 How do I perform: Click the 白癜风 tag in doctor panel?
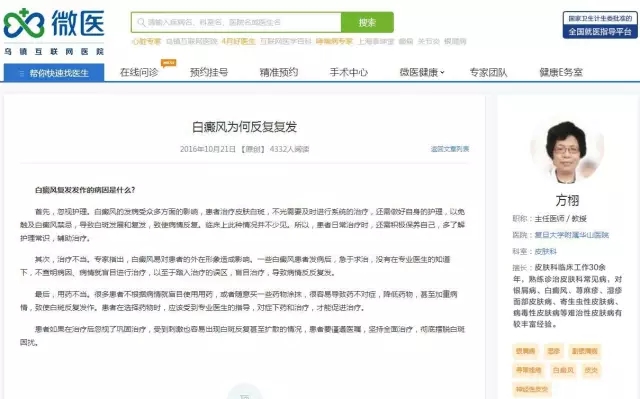[x=563, y=370]
